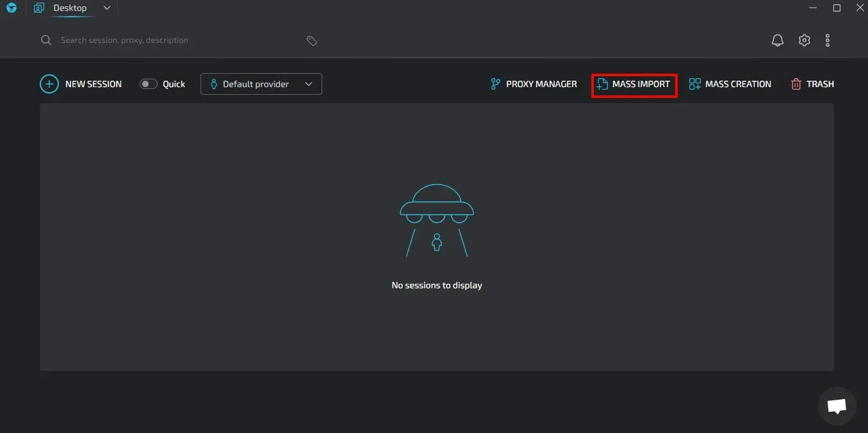868x433 pixels.
Task: Click the Proxy Manager label
Action: (x=541, y=83)
